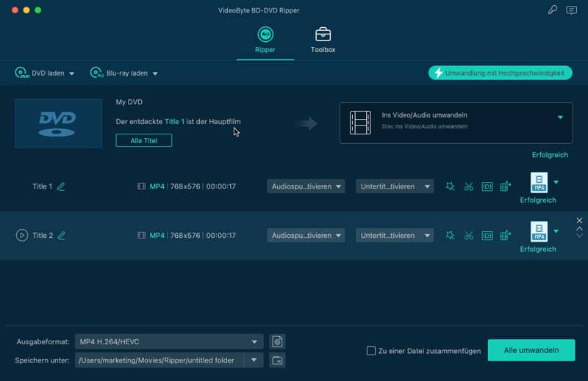Open the Ausgabeformat MP4 H.264/HEVC dropdown
The height and width of the screenshot is (381, 588).
click(x=169, y=341)
